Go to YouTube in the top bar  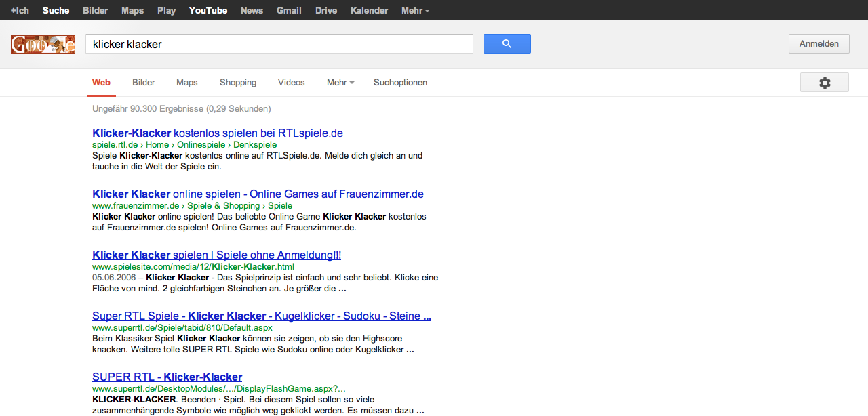(x=208, y=10)
